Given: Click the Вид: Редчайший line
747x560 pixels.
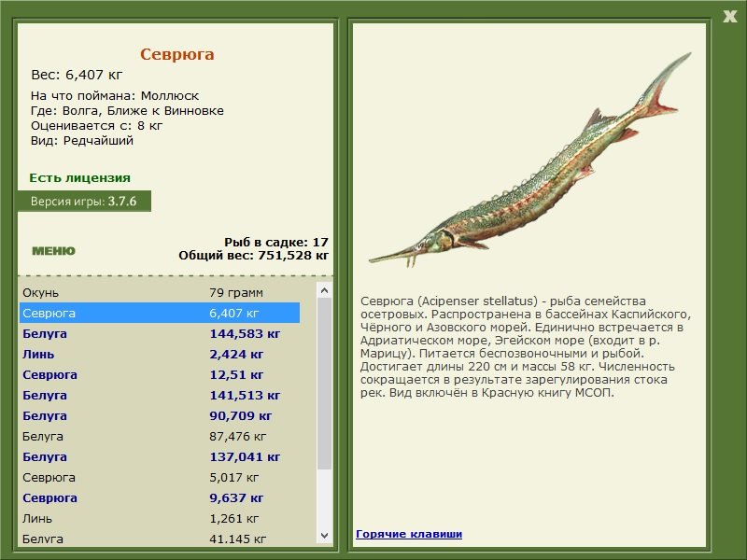Looking at the screenshot, I should pos(82,141).
